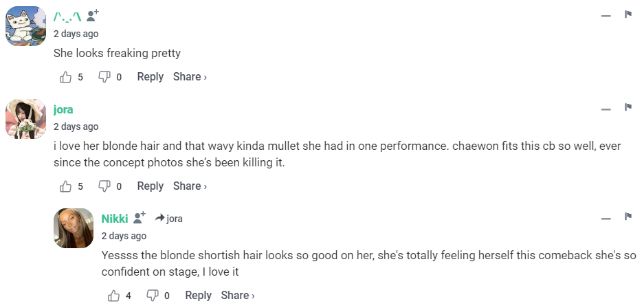The image size is (644, 308).
Task: Upvote the "She looks freaking pretty" comment
Action: point(66,77)
